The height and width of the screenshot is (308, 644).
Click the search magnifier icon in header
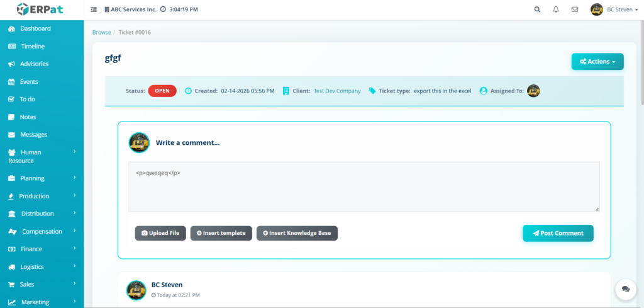coord(536,9)
